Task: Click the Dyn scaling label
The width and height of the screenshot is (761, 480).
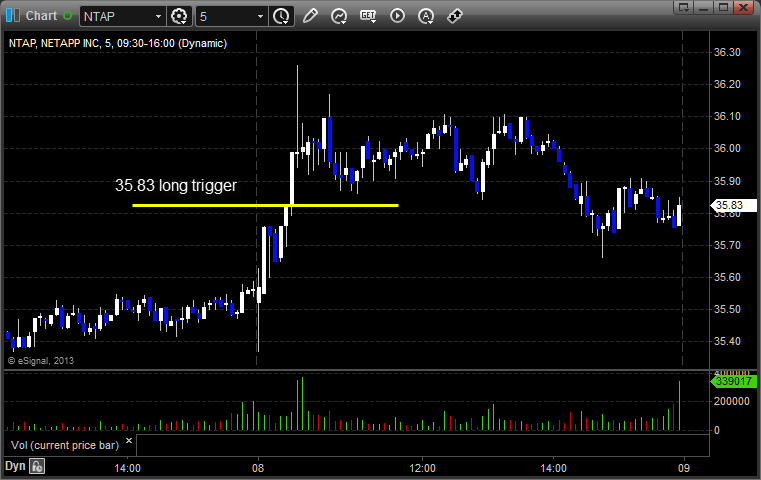Action: (15, 466)
